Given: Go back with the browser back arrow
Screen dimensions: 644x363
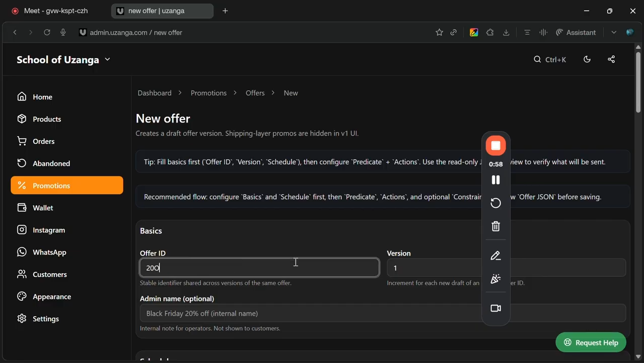Looking at the screenshot, I should pyautogui.click(x=15, y=32).
